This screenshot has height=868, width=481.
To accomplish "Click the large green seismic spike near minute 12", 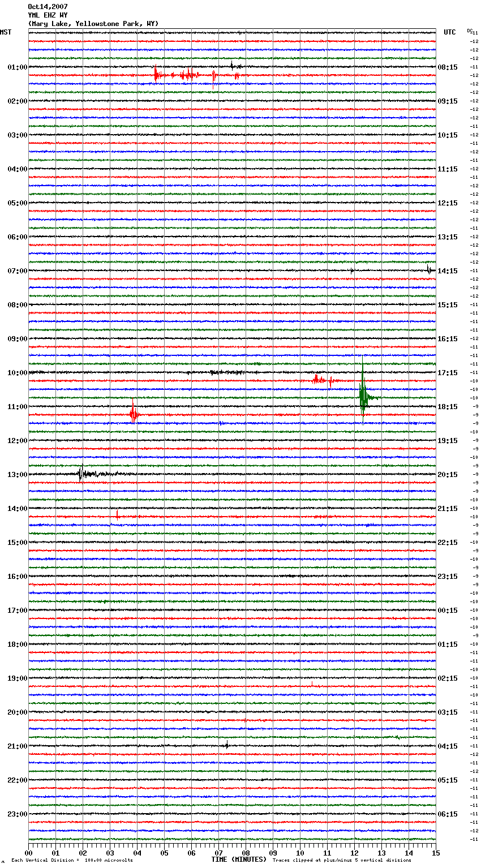I will tap(363, 390).
